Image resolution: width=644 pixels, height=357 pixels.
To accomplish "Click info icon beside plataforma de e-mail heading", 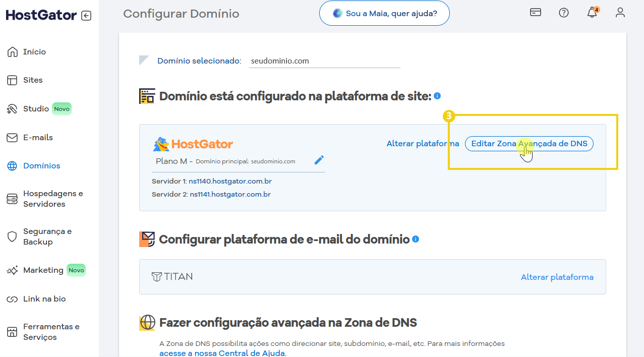I will coord(416,239).
